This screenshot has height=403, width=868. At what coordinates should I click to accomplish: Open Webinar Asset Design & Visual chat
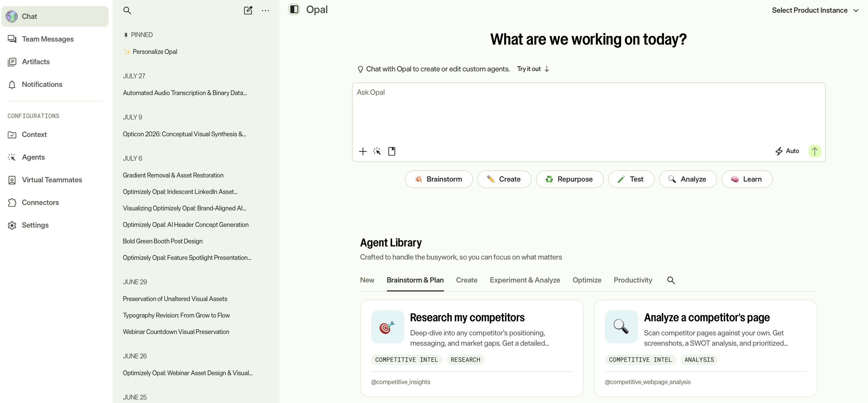click(x=188, y=373)
